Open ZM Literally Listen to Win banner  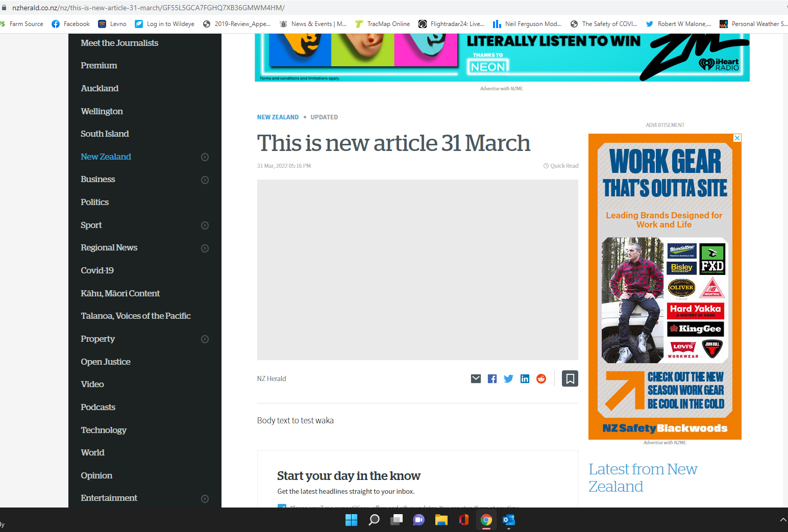coord(502,57)
